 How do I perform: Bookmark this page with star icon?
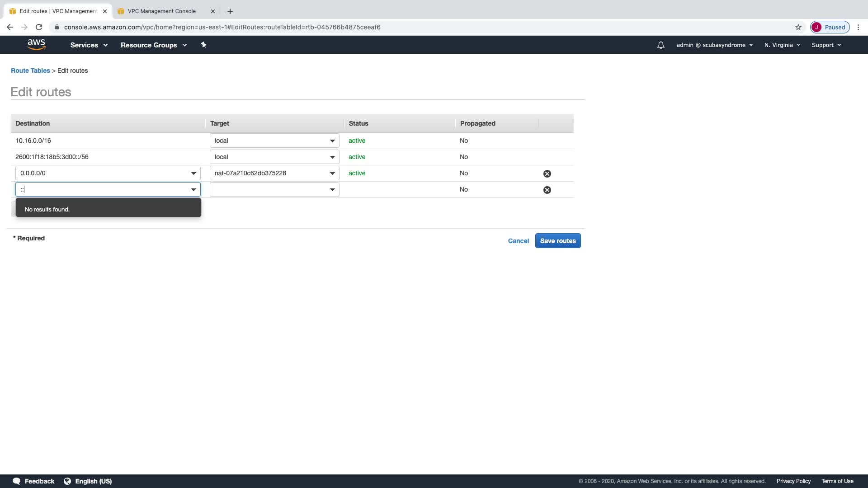click(x=798, y=27)
